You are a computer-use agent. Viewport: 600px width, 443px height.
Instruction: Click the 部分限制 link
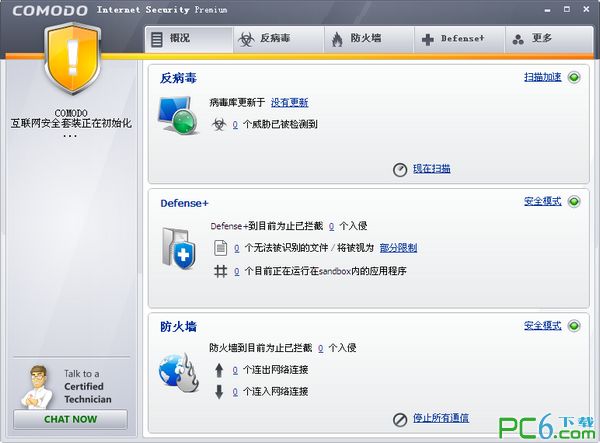[x=398, y=248]
